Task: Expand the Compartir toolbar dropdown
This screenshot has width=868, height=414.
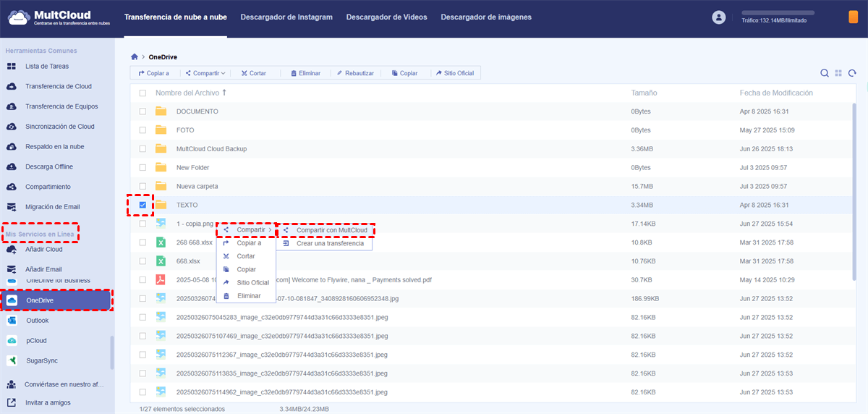Action: click(205, 73)
